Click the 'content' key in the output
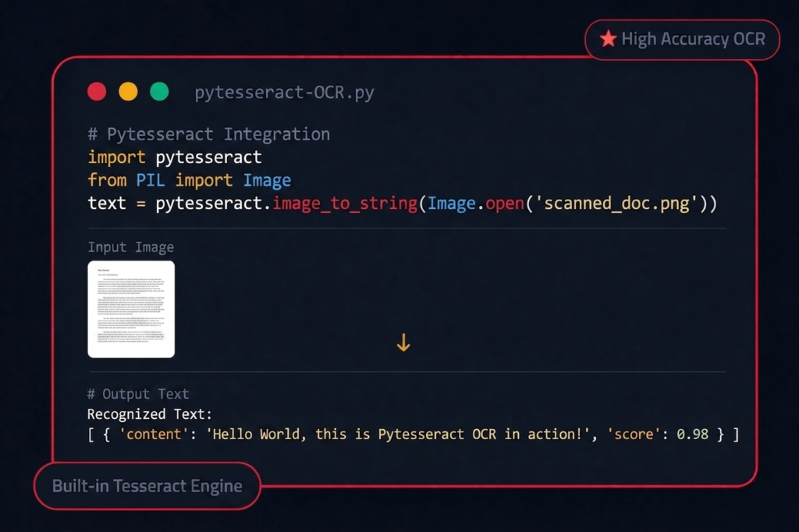The width and height of the screenshot is (799, 532). (x=154, y=434)
